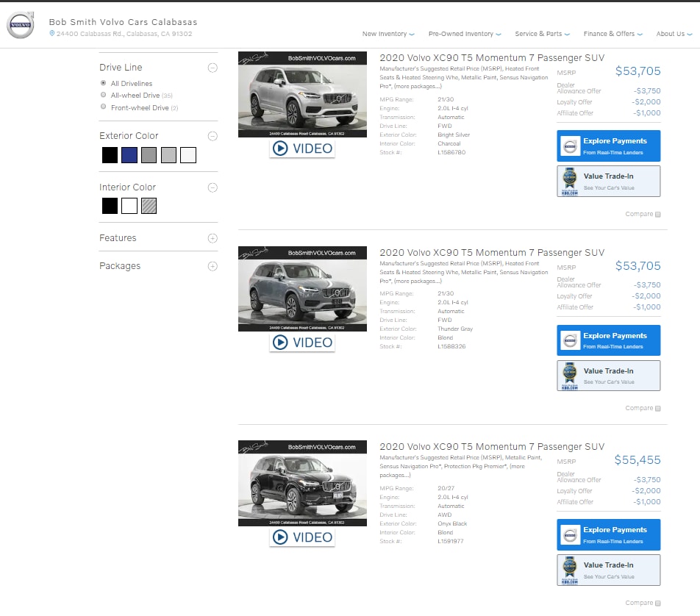
Task: Click the Packages filter heading
Action: [120, 266]
